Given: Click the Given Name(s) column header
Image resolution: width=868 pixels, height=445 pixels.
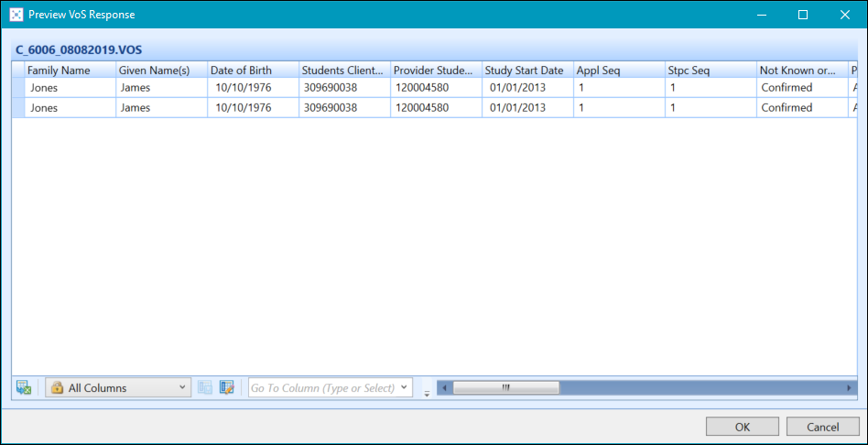Looking at the screenshot, I should 162,71.
